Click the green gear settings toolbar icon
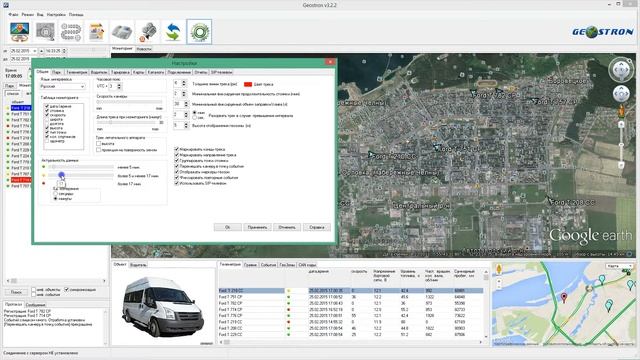Image resolution: width=640 pixels, height=360 pixels. pyautogui.click(x=199, y=31)
